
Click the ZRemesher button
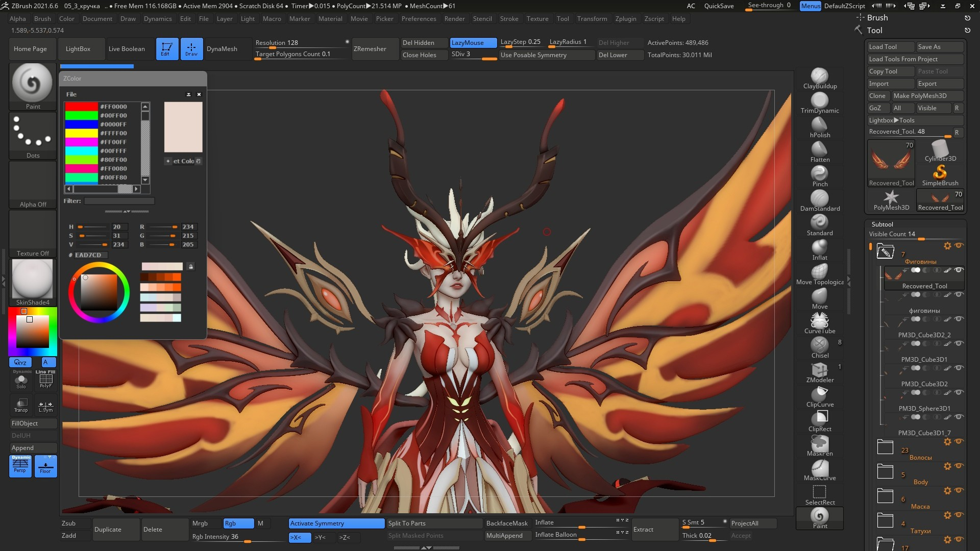[370, 49]
